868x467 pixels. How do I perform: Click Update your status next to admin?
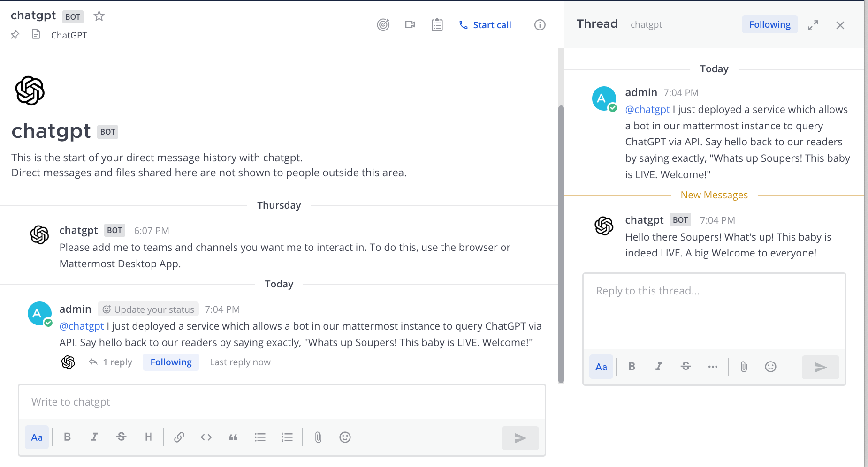coord(148,309)
